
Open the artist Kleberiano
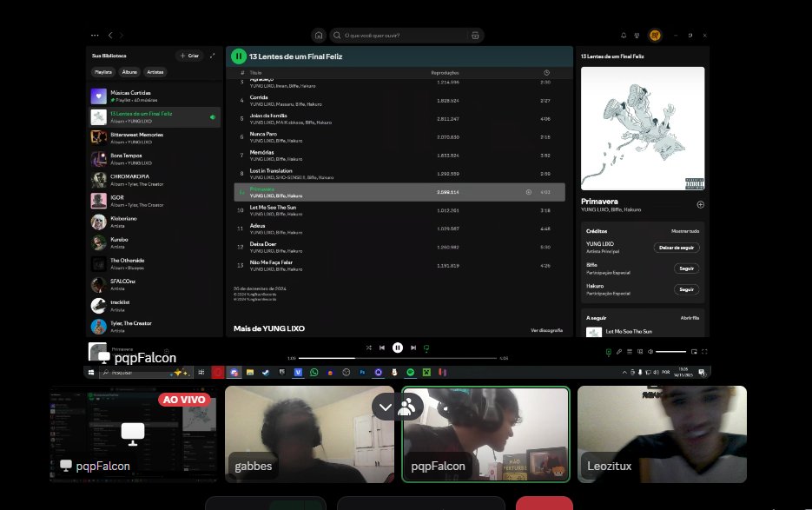(x=155, y=222)
